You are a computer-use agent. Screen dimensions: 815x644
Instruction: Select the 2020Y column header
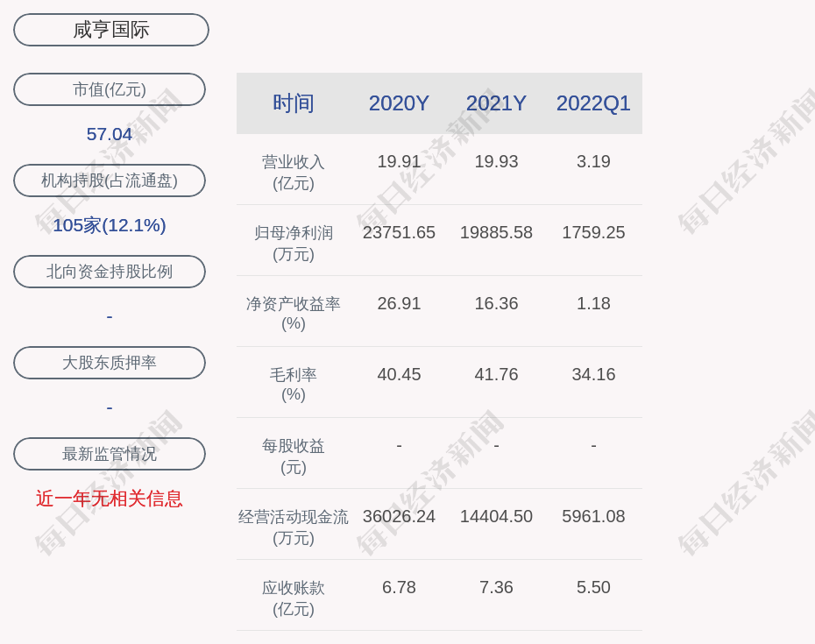click(399, 103)
